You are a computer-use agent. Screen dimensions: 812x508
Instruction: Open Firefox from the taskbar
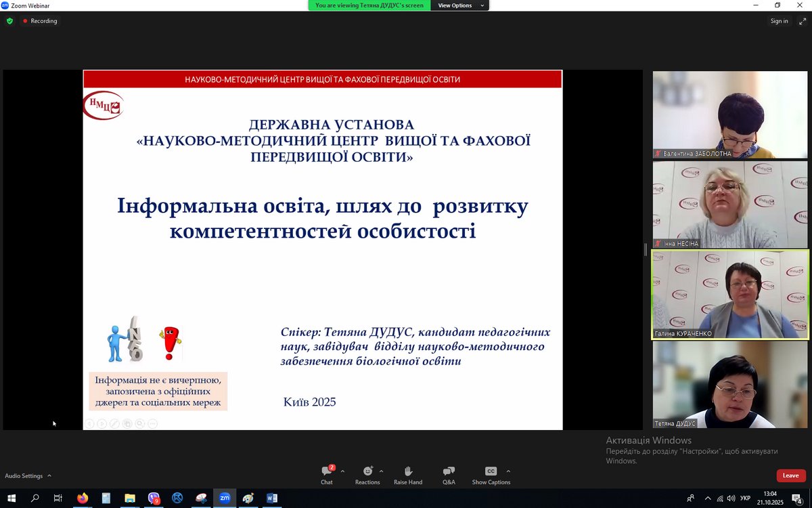[83, 498]
